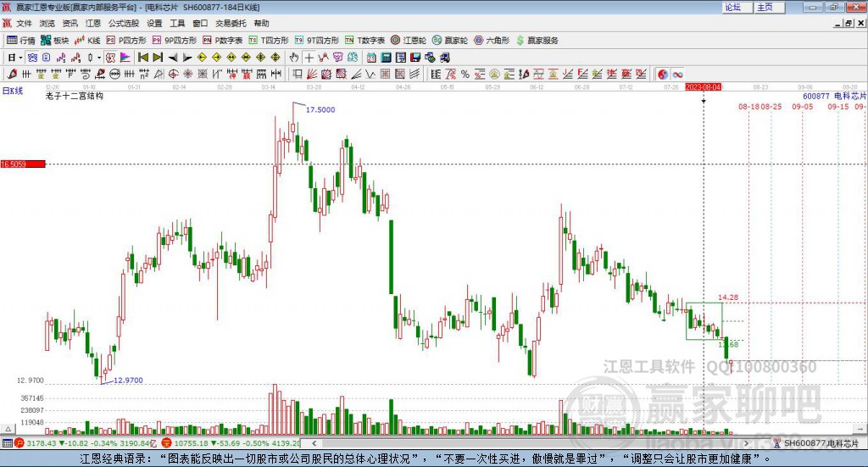Open the calculator icon
This screenshot has height=467, width=868.
(386, 58)
